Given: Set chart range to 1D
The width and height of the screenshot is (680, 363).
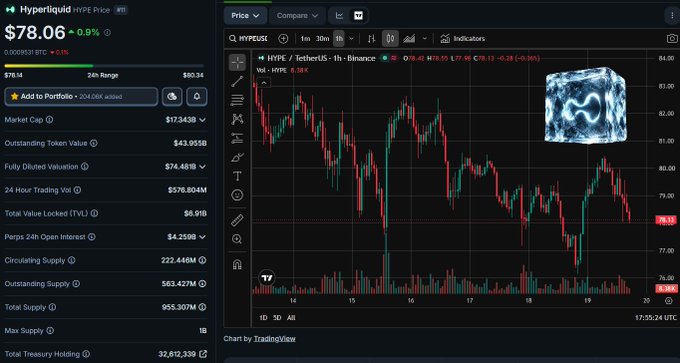Looking at the screenshot, I should coord(263,317).
